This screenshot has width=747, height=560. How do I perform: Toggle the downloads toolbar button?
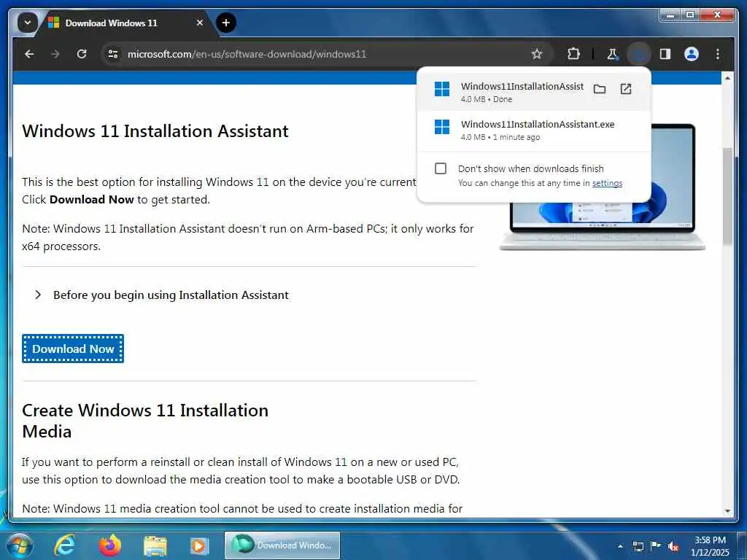click(x=639, y=54)
